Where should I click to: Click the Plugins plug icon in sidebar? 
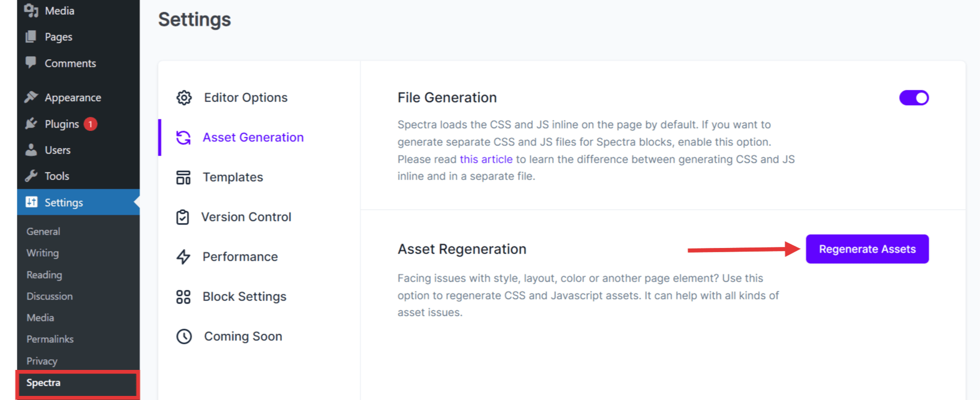pyautogui.click(x=31, y=124)
